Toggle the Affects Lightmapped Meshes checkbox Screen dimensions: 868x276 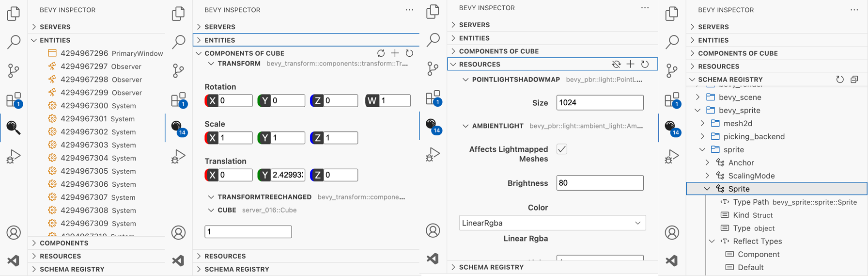pos(562,149)
